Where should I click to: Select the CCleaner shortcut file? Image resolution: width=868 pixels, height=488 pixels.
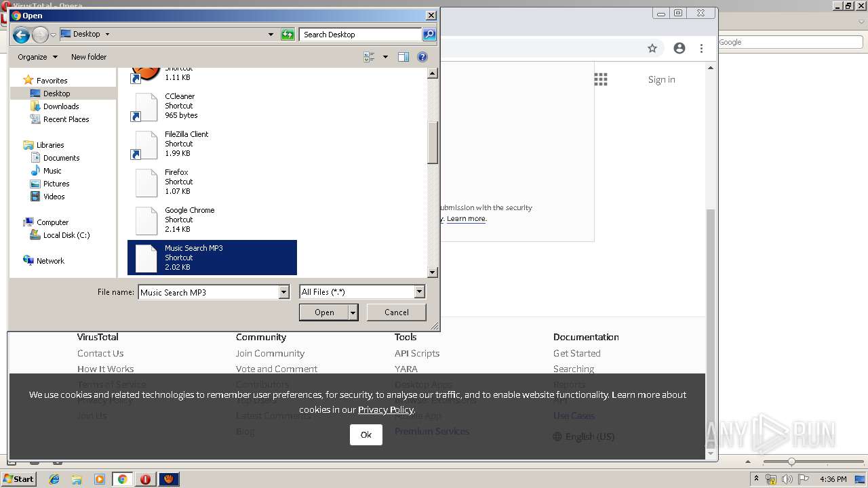tap(212, 106)
